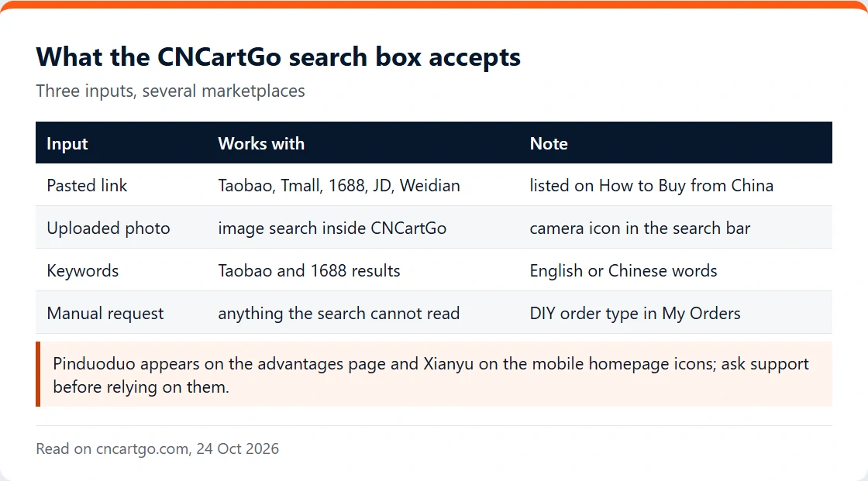Select the 'Taobao, Tmall, 1688, JD, Weidian' cell

click(x=363, y=185)
